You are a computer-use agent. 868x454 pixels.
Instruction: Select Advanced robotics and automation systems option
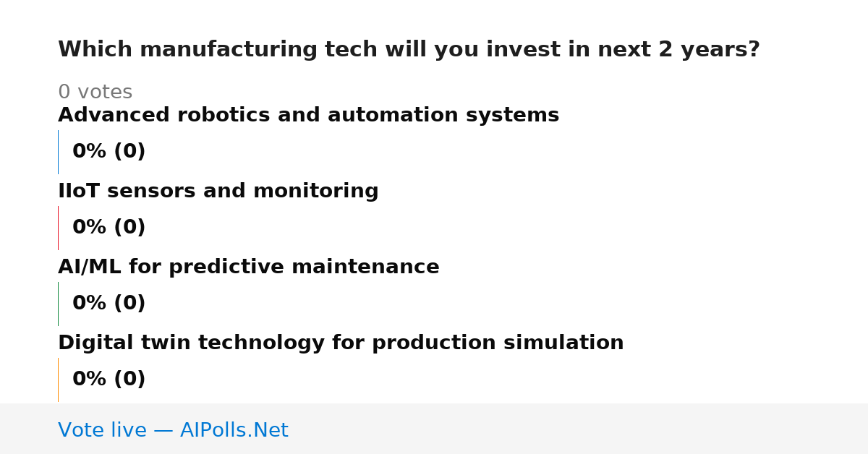[x=308, y=116]
